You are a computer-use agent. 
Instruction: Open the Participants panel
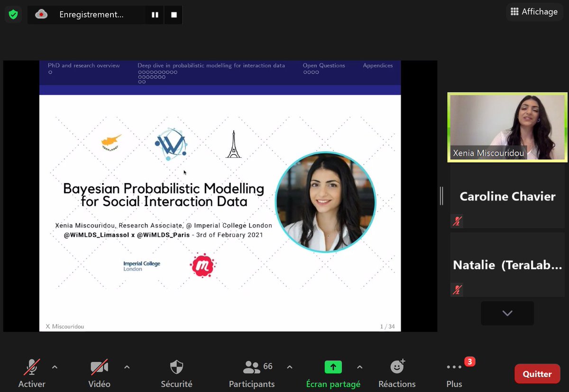pyautogui.click(x=252, y=374)
